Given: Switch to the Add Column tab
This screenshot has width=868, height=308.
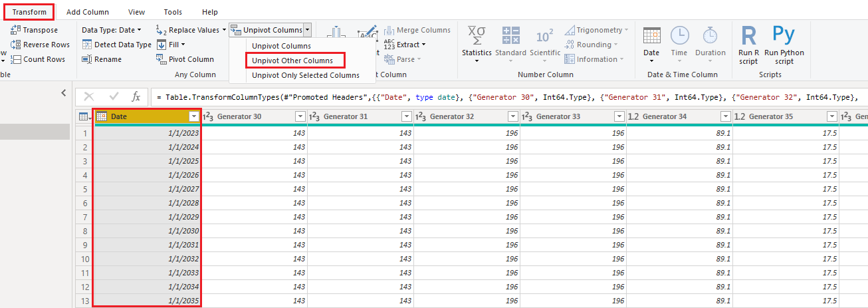Looking at the screenshot, I should click(88, 12).
